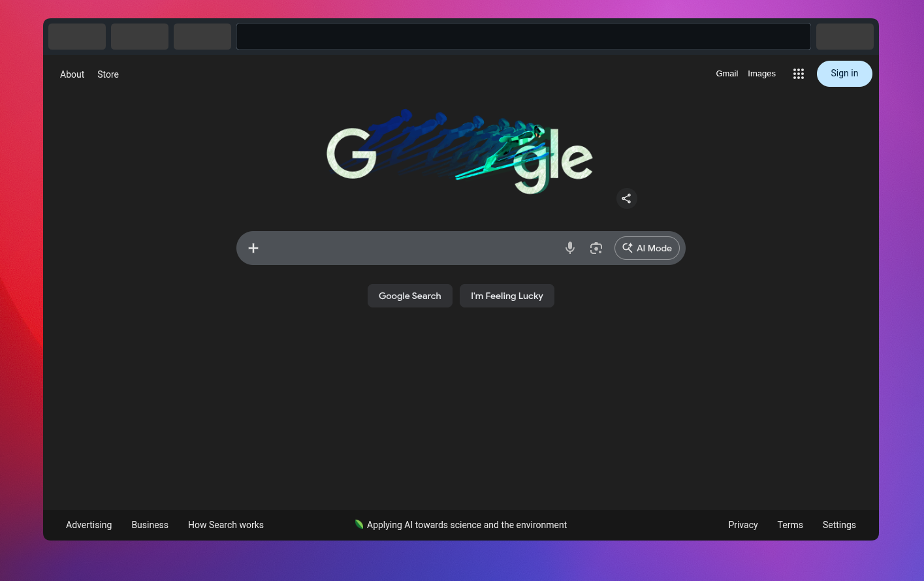924x581 pixels.
Task: Visit the Google Store
Action: [x=108, y=74]
